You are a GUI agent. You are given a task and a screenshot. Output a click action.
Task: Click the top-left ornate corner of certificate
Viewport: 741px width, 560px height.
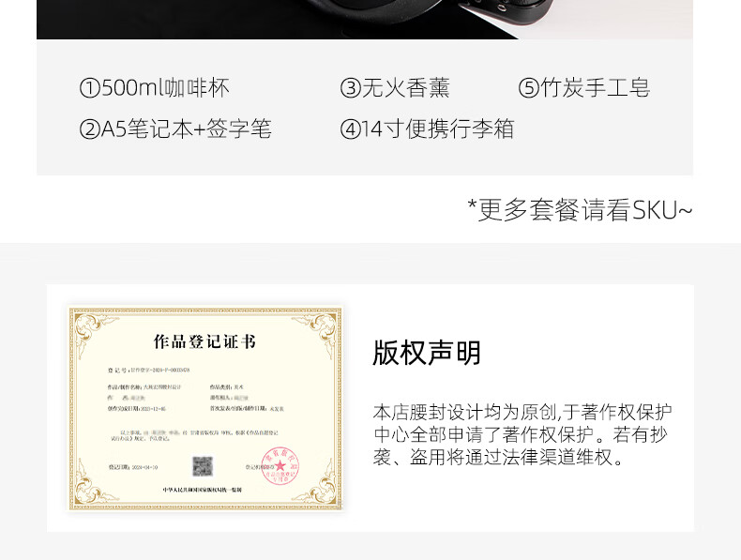(x=95, y=331)
